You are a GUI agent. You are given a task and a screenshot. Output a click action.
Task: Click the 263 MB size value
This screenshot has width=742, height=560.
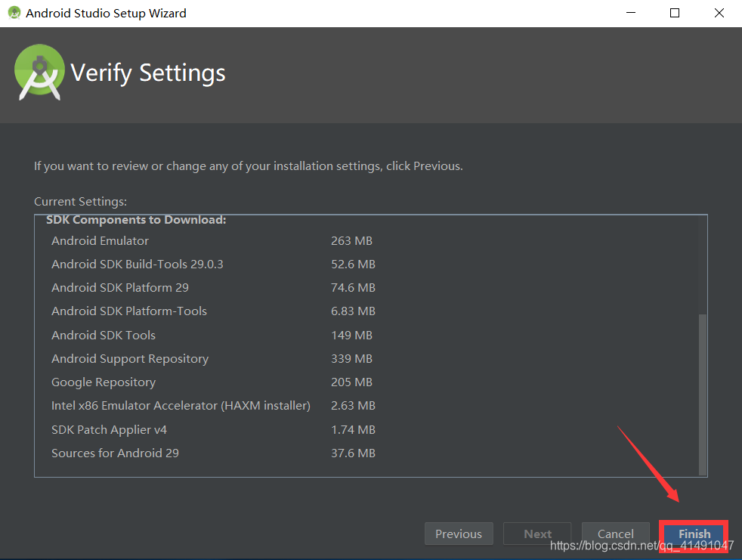tap(351, 241)
